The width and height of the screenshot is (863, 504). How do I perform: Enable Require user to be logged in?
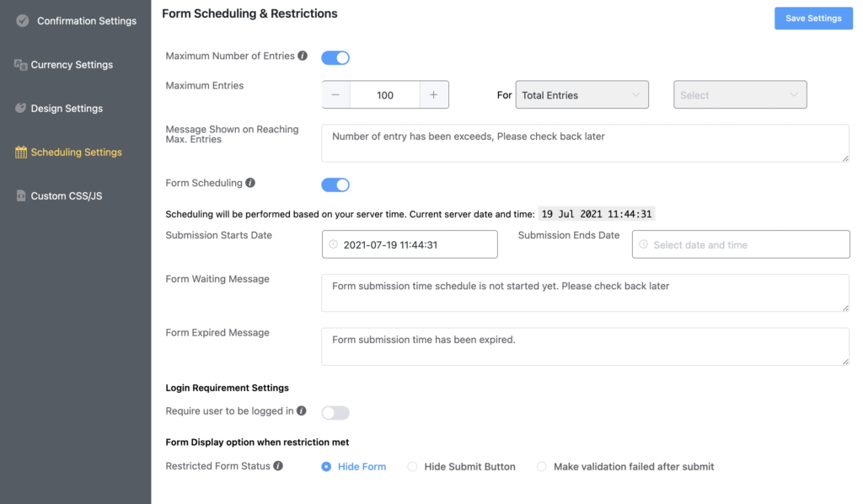click(x=335, y=412)
